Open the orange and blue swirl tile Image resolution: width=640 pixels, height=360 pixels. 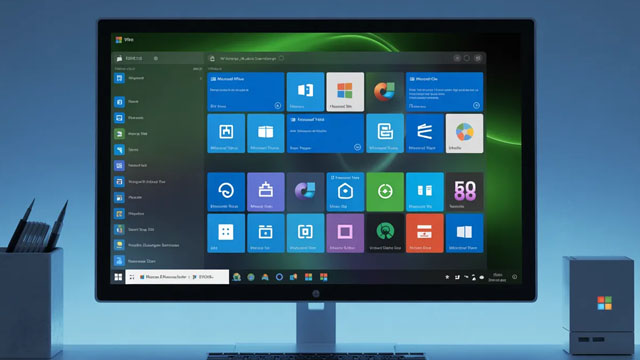click(x=384, y=92)
